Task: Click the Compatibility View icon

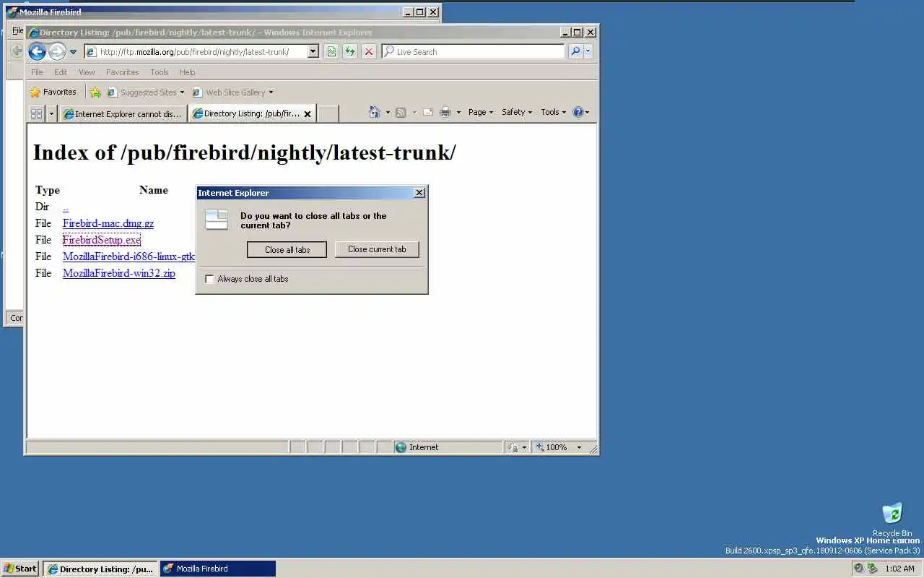Action: pos(331,52)
